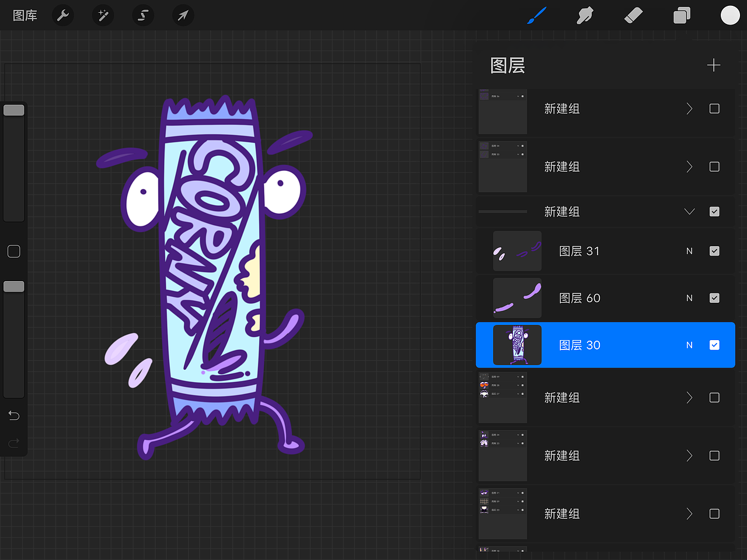The width and height of the screenshot is (747, 560).
Task: Tap the 图层 60 layer thumbnail
Action: coord(517,298)
